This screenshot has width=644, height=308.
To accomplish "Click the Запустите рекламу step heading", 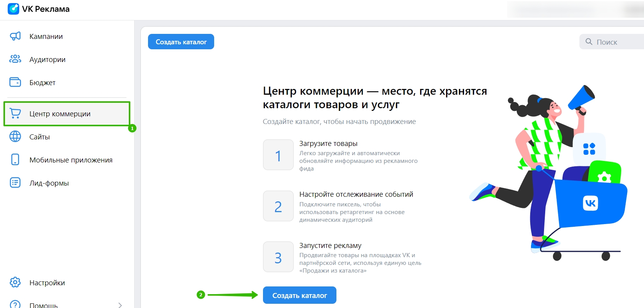I will pos(330,246).
